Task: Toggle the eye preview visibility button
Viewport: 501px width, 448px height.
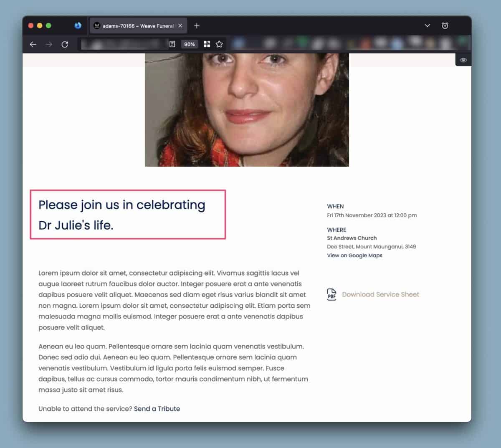Action: point(463,60)
